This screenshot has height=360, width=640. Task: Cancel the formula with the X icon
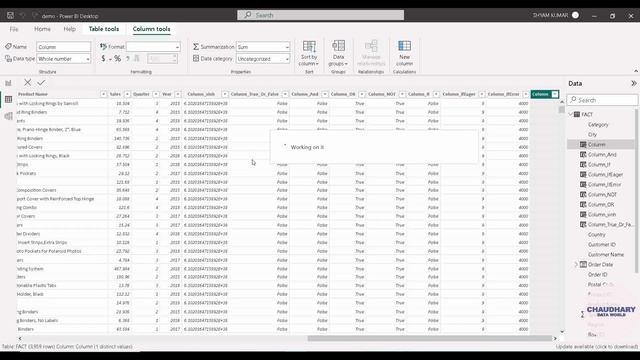(x=27, y=82)
